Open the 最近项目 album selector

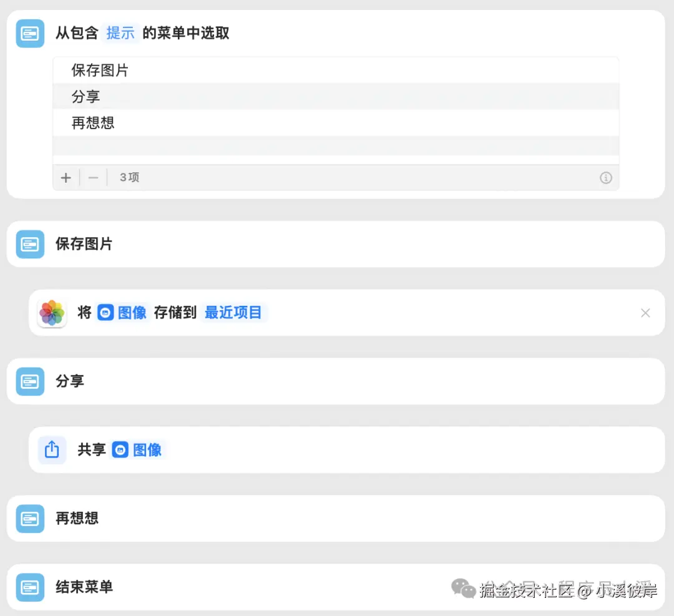[234, 313]
